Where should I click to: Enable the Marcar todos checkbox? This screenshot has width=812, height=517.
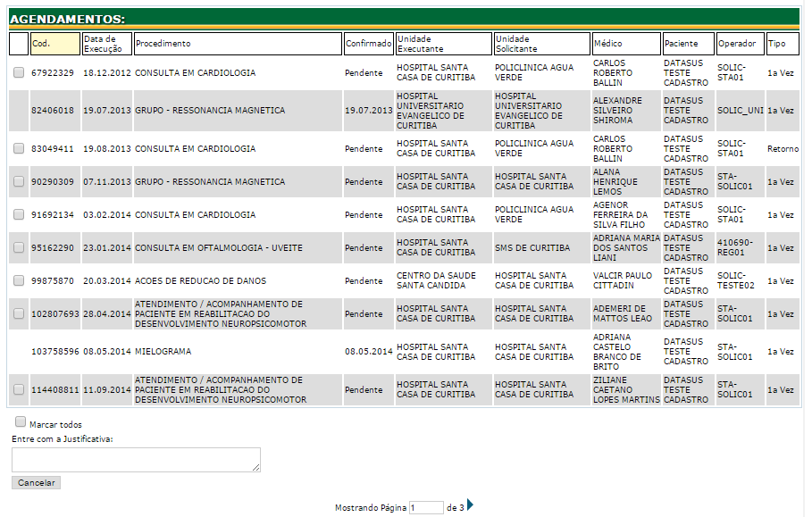point(20,421)
